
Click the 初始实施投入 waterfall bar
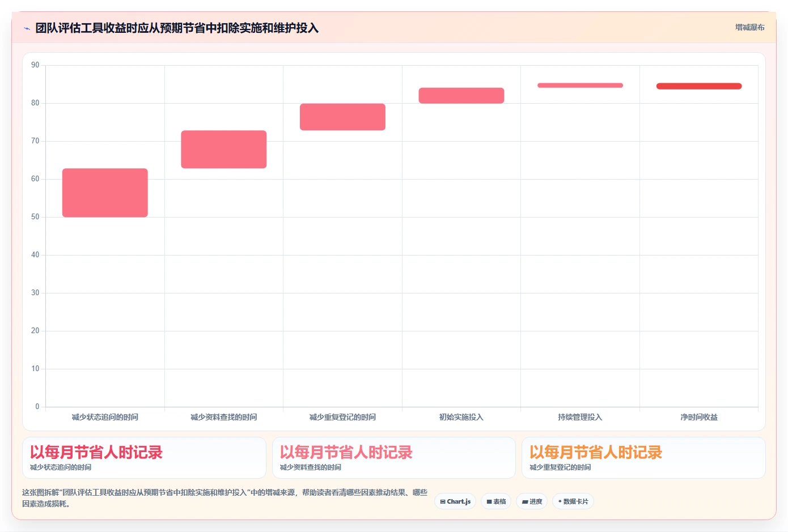click(x=461, y=95)
